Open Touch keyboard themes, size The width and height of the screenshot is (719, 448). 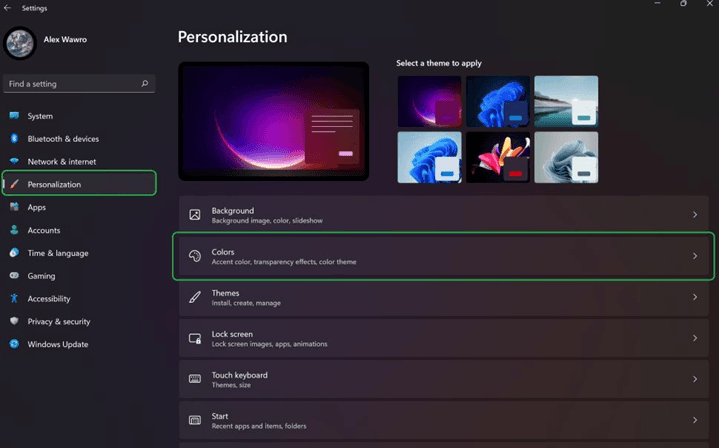coord(443,379)
